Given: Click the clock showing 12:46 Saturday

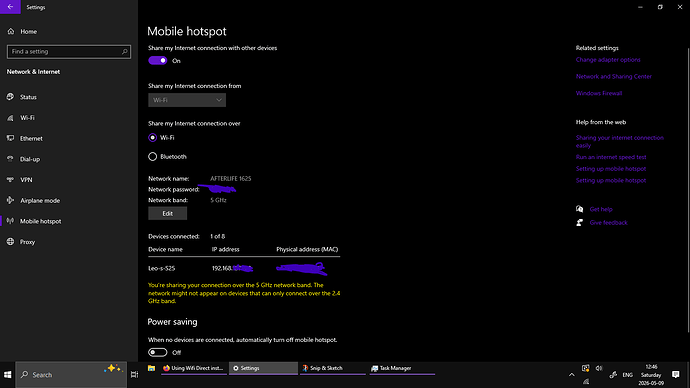Looking at the screenshot, I should [651, 375].
